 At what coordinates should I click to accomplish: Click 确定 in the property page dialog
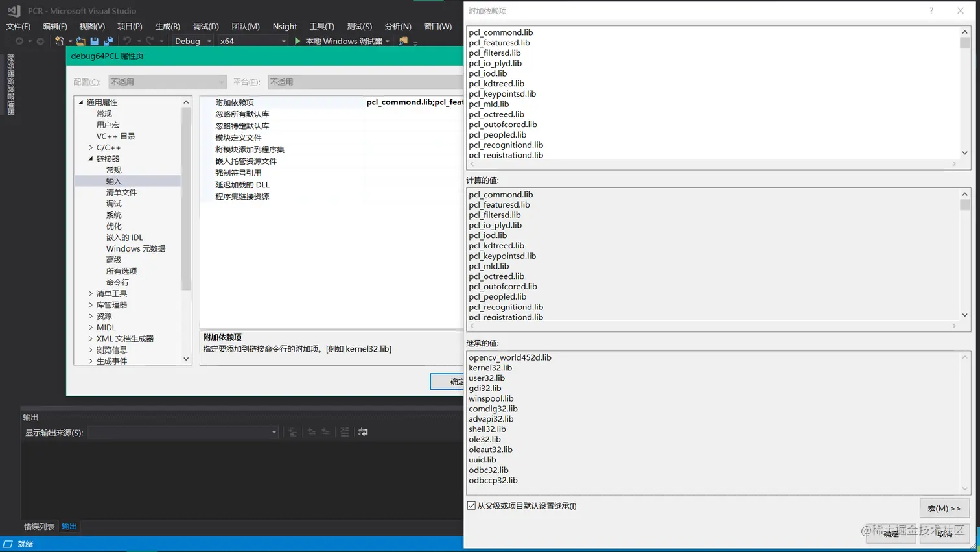tap(447, 381)
